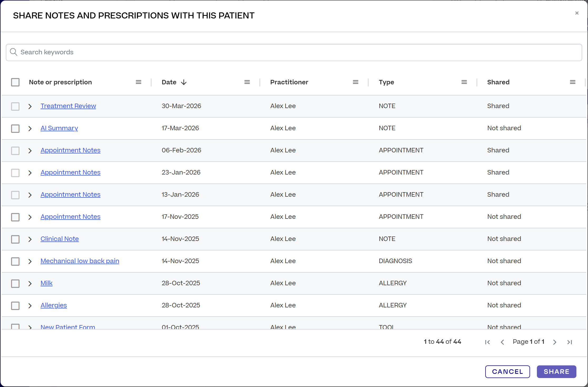Go to the first page

click(x=488, y=342)
